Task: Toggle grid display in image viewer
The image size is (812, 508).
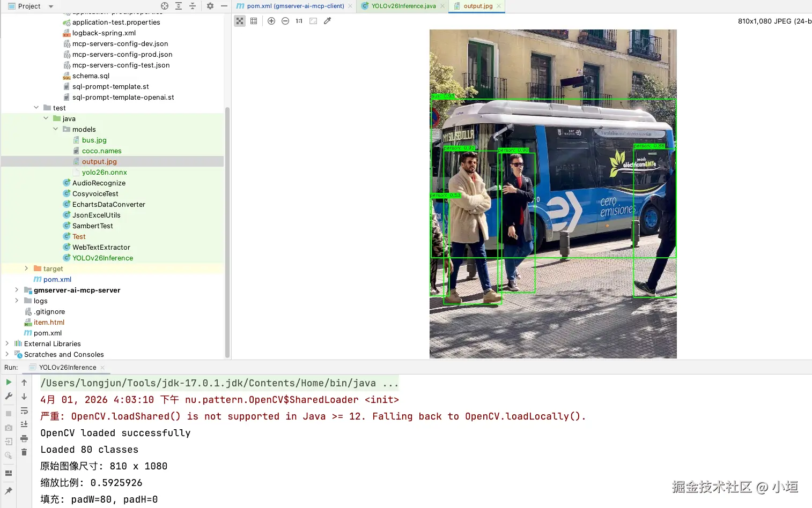Action: pyautogui.click(x=254, y=21)
